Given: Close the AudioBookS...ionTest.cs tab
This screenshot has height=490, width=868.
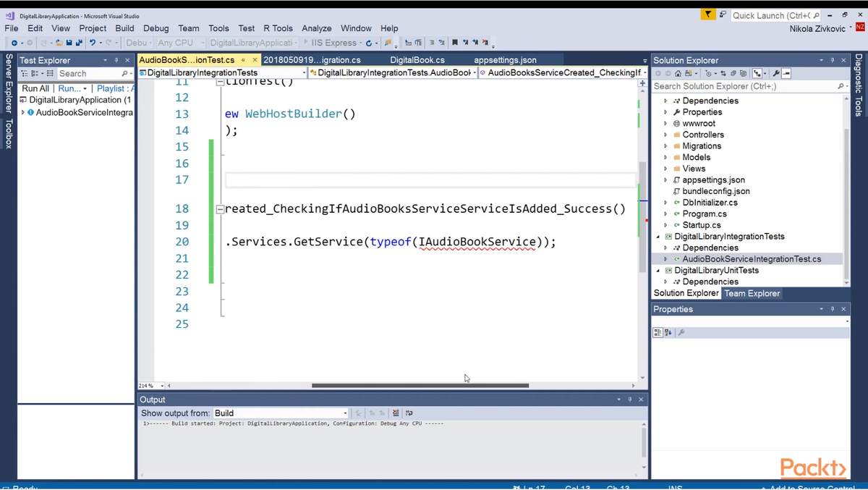Looking at the screenshot, I should (255, 60).
